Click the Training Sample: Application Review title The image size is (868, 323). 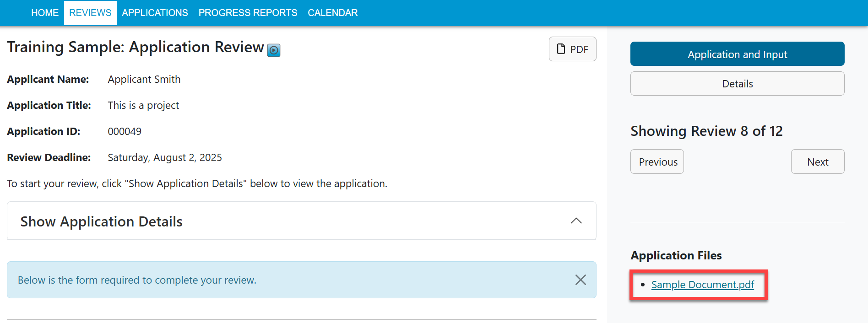point(136,47)
